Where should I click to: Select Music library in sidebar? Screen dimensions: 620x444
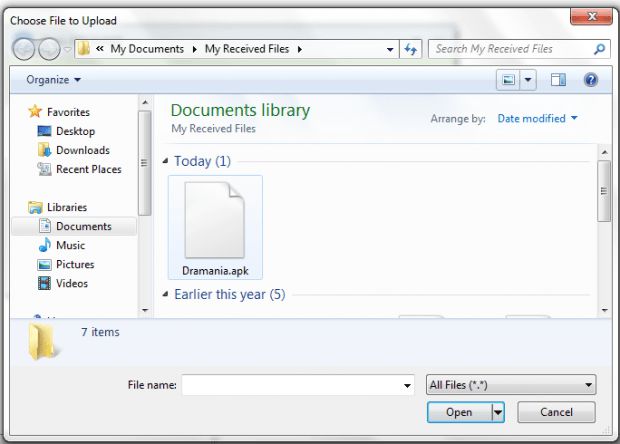(x=70, y=245)
